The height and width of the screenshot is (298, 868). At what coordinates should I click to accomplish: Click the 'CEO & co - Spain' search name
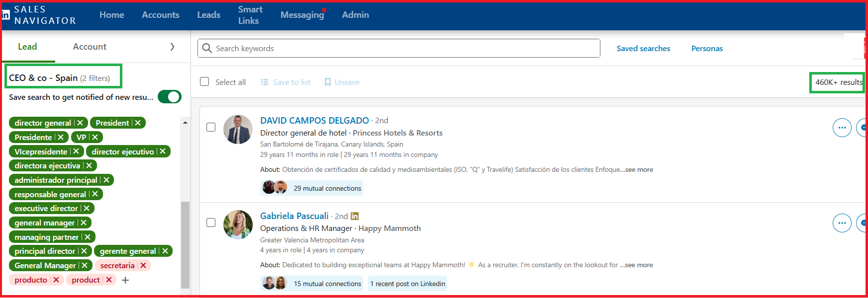pos(43,78)
